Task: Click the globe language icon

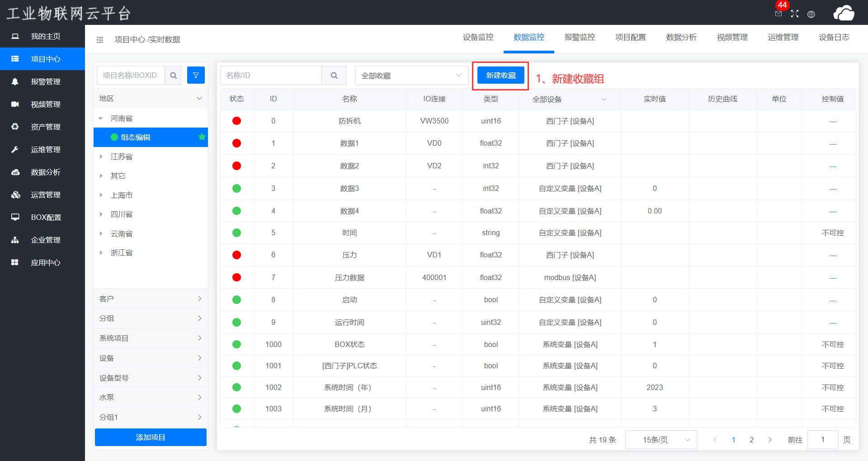Action: click(811, 14)
